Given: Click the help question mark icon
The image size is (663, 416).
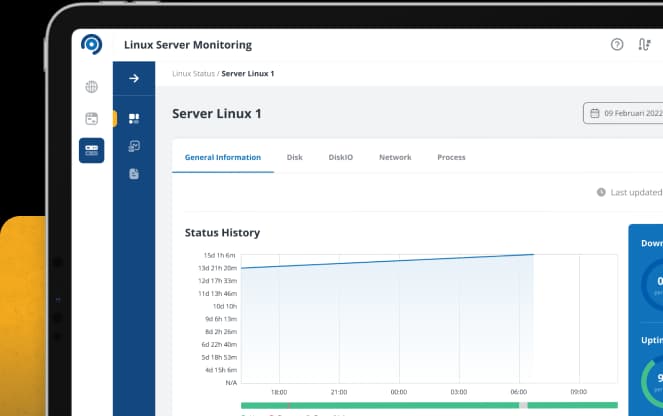Looking at the screenshot, I should pyautogui.click(x=617, y=45).
